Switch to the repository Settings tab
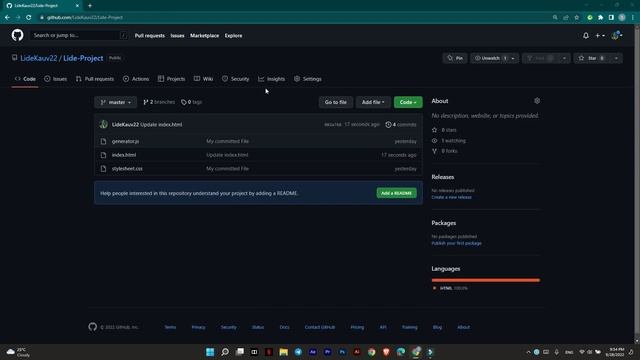 [x=308, y=79]
